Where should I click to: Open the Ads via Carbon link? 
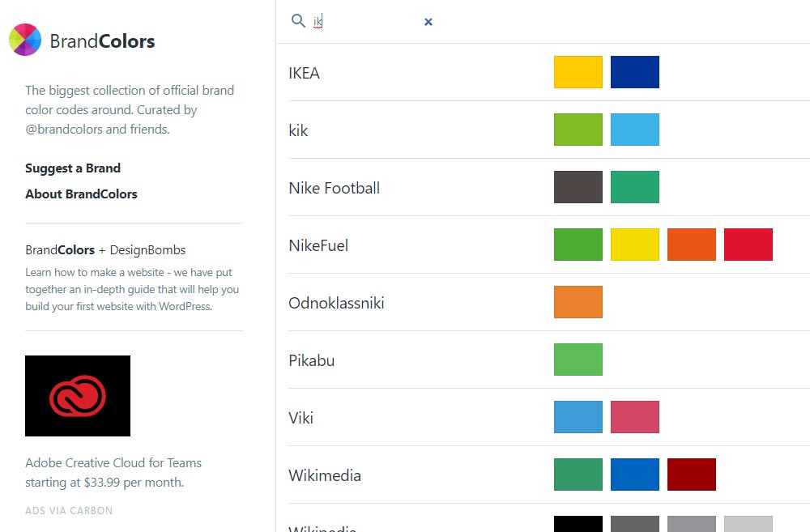coord(69,511)
